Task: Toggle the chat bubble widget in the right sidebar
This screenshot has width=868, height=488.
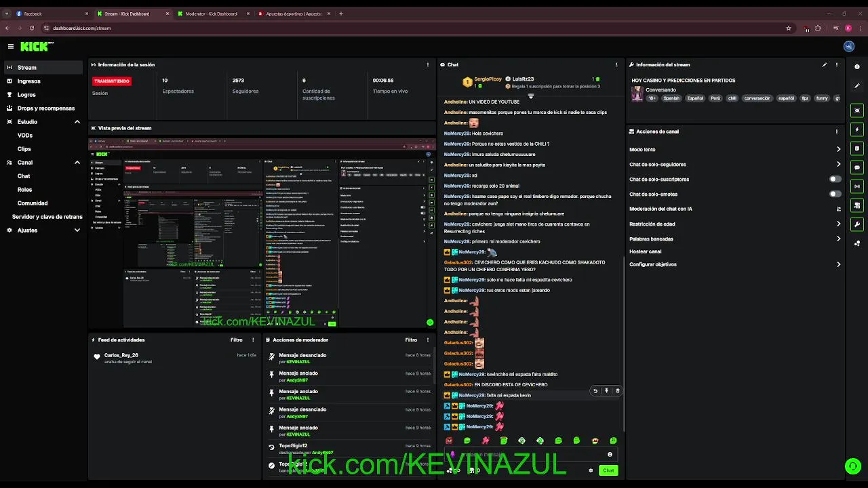Action: point(857,167)
